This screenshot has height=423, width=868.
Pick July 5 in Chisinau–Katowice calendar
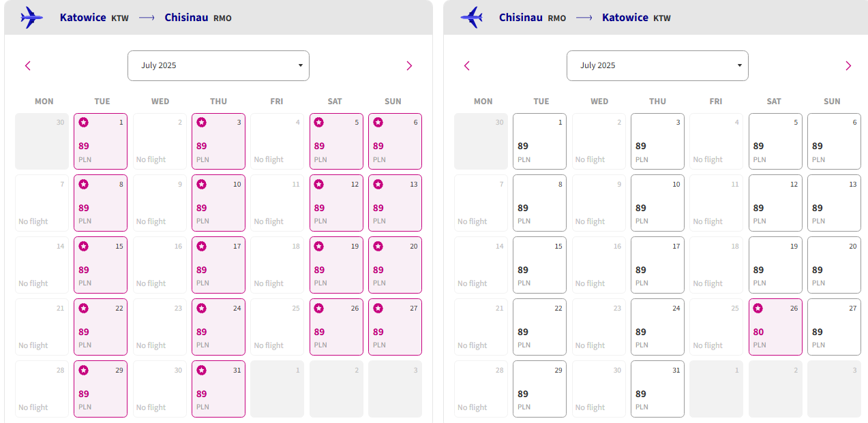coord(775,141)
